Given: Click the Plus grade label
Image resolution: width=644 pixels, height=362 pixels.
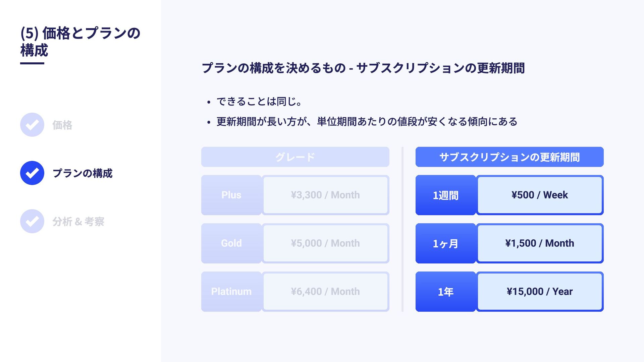Looking at the screenshot, I should coord(231,195).
